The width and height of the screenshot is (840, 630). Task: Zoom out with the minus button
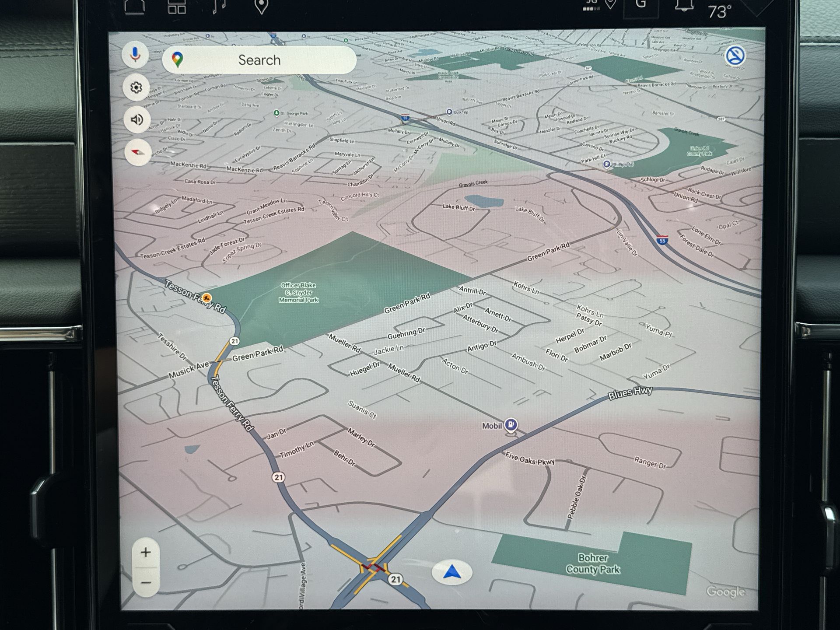click(146, 583)
